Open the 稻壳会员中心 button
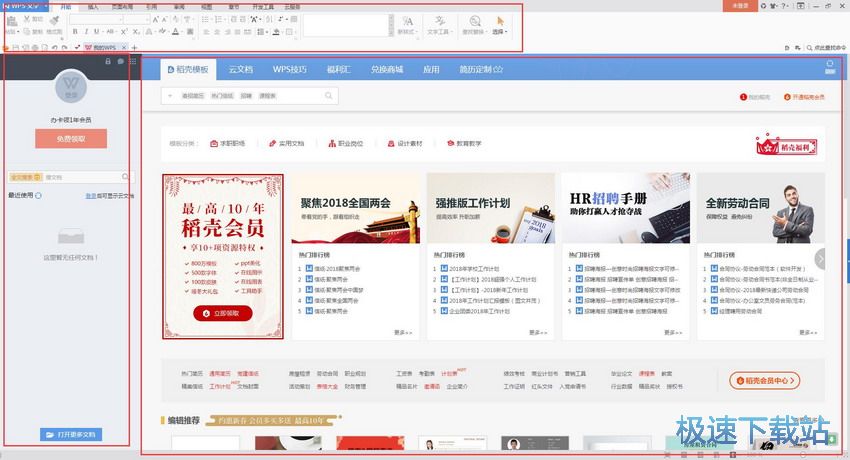The image size is (850, 460). pyautogui.click(x=764, y=381)
